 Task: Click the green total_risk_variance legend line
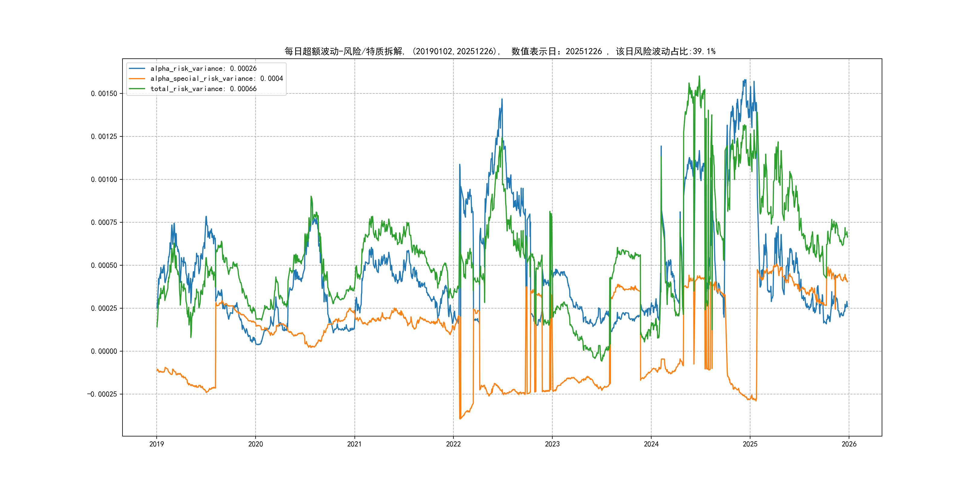click(x=137, y=89)
